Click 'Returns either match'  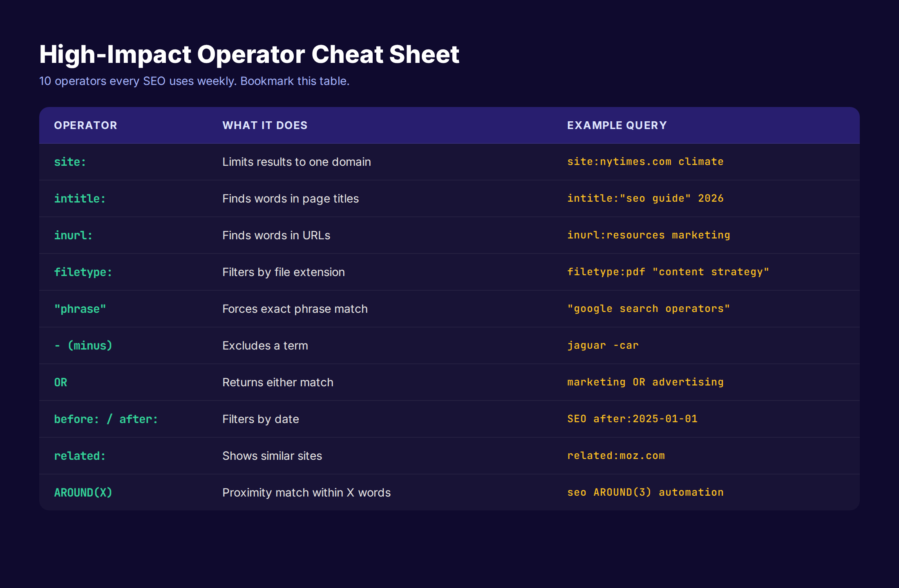(278, 382)
